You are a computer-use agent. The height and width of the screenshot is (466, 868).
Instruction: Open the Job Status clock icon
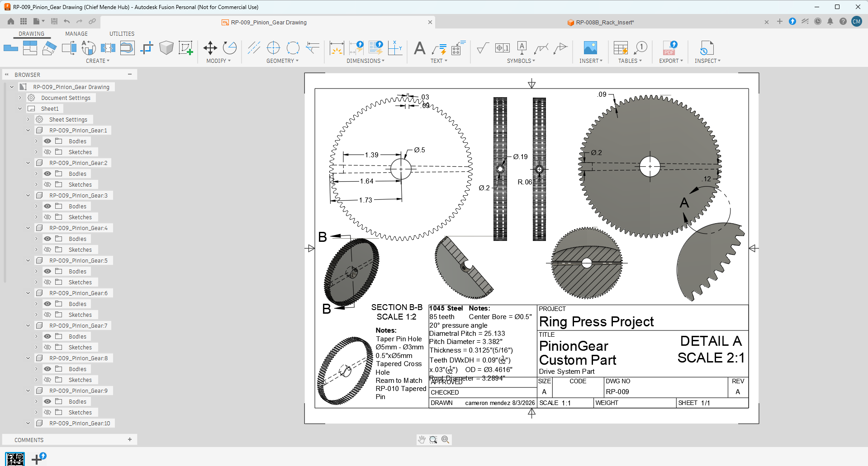[817, 21]
